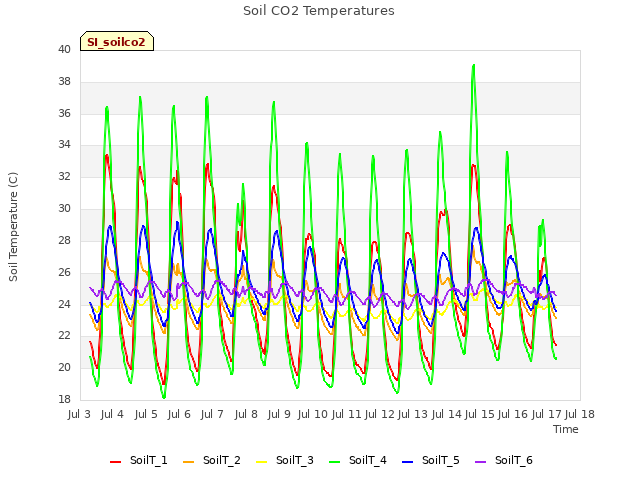Click the 32 y-axis tick label
The image size is (640, 480).
coord(64,177)
